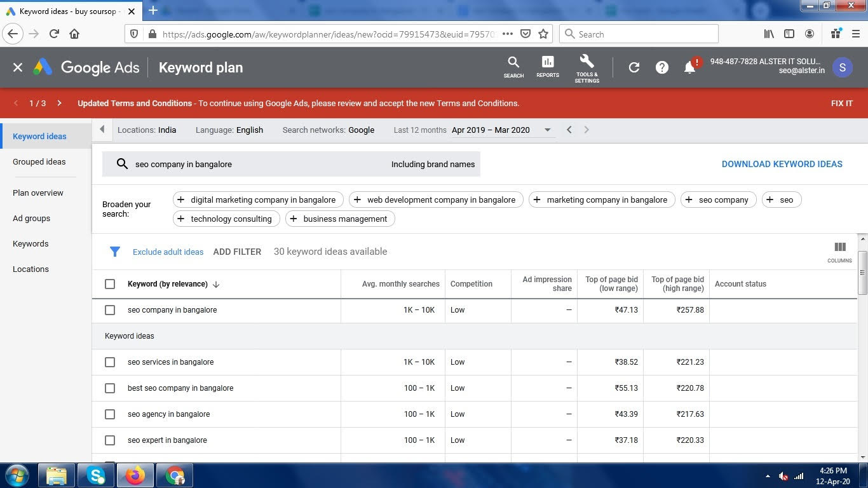
Task: Click the Search magnifier in Google Ads header
Action: 513,66
